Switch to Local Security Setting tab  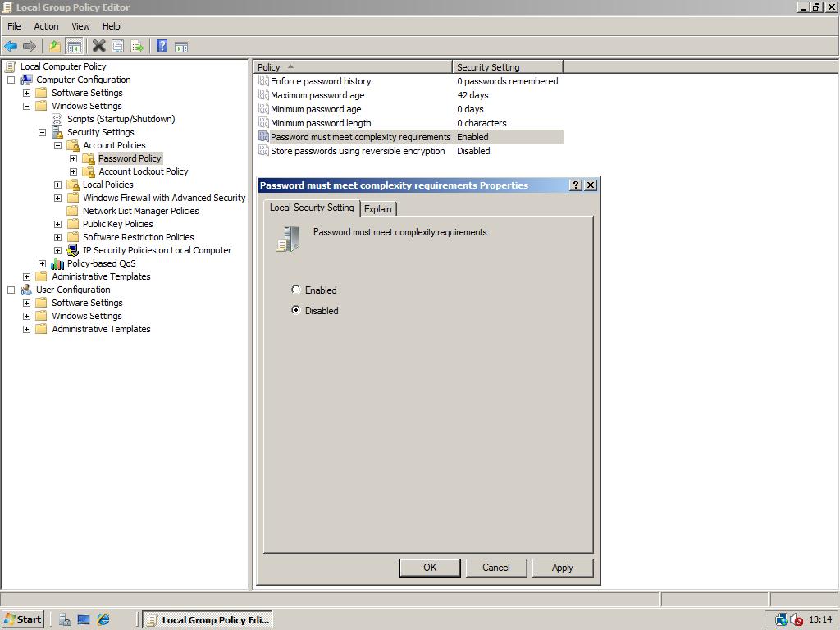312,208
